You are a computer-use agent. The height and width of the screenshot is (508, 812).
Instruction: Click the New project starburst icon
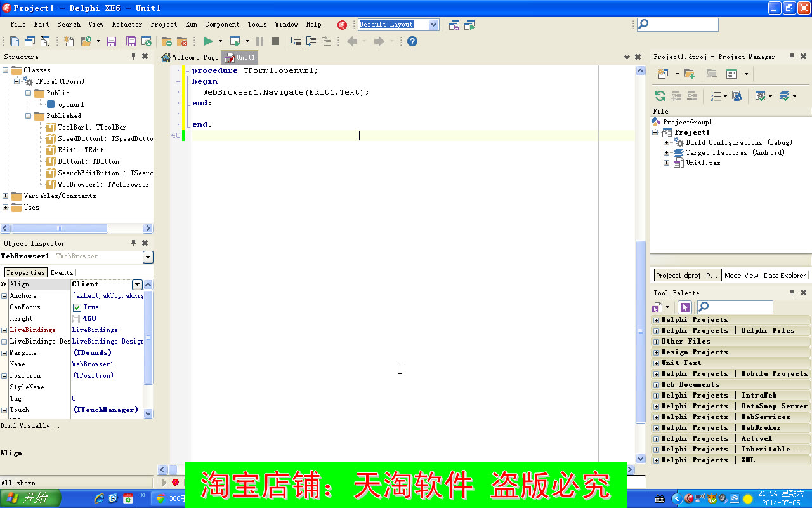69,41
